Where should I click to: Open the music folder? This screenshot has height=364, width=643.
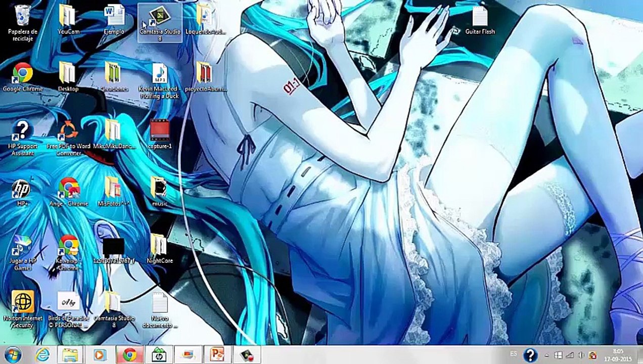coord(160,192)
